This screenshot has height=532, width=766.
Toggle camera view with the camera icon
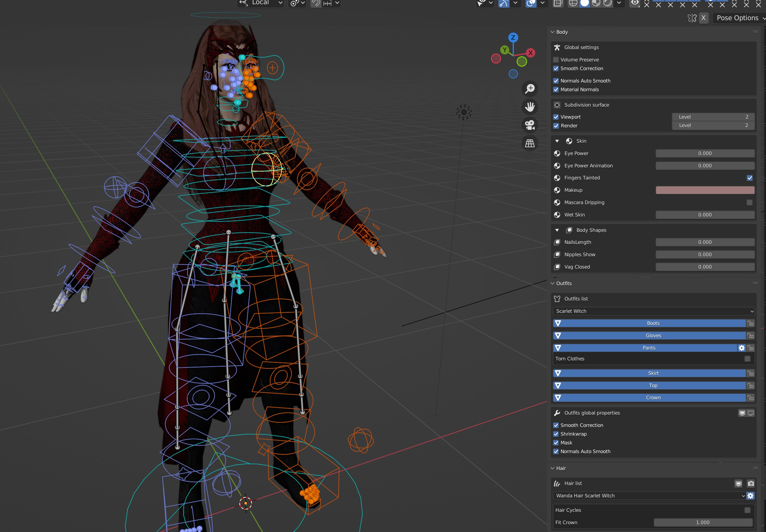point(530,125)
